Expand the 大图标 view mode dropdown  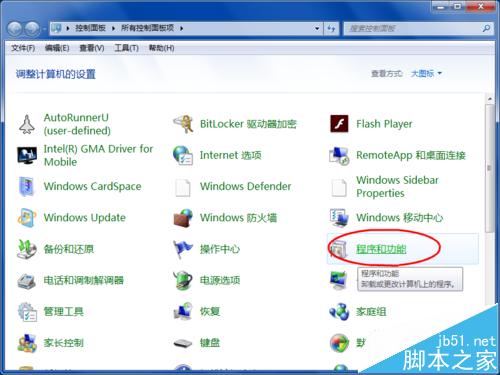pyautogui.click(x=426, y=73)
